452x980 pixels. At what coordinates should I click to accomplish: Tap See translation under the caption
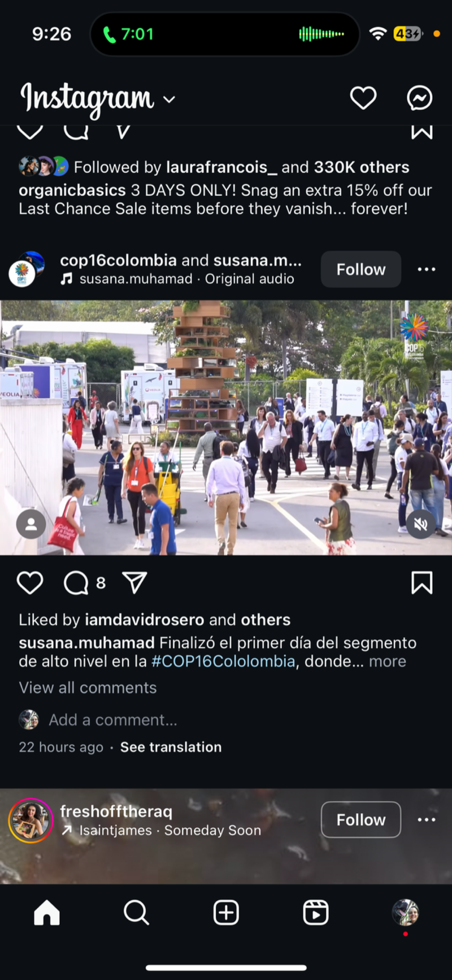pyautogui.click(x=171, y=747)
